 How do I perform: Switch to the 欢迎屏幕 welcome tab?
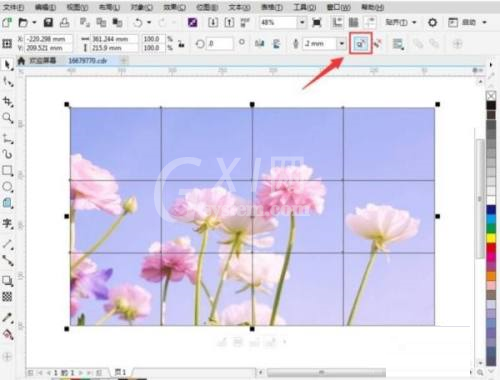(x=42, y=60)
